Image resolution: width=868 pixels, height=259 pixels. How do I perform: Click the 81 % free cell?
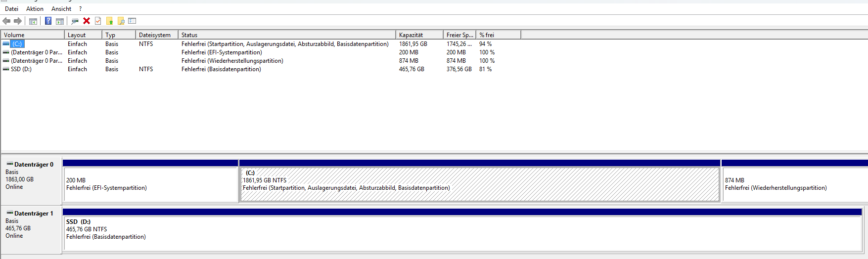(485, 69)
